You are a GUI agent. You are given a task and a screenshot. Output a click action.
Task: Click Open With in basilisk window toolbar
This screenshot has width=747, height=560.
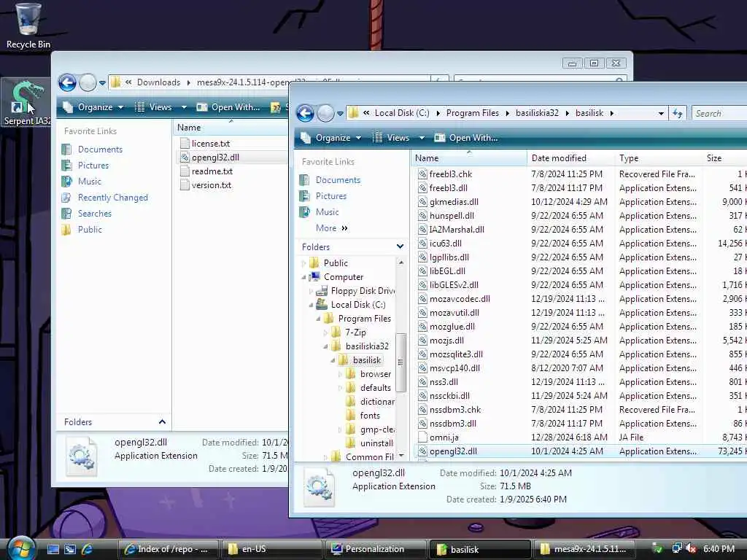pos(466,138)
